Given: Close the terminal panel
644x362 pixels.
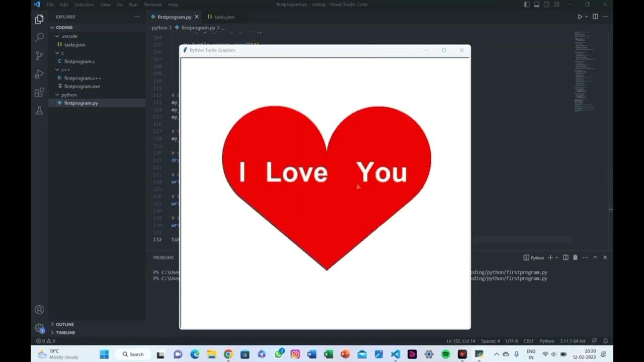Looking at the screenshot, I should point(605,257).
